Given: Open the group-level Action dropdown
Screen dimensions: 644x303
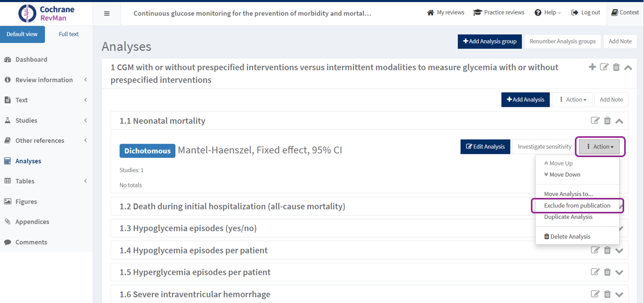Looking at the screenshot, I should (x=573, y=99).
